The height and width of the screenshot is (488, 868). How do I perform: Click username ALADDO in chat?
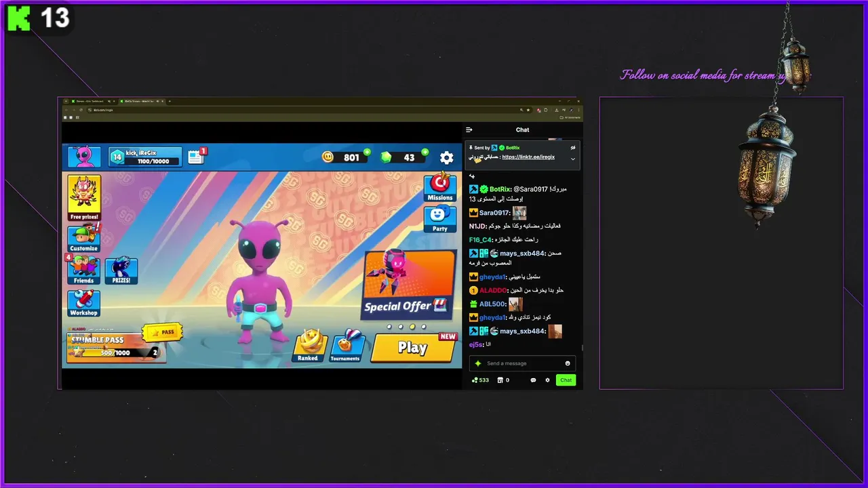492,290
